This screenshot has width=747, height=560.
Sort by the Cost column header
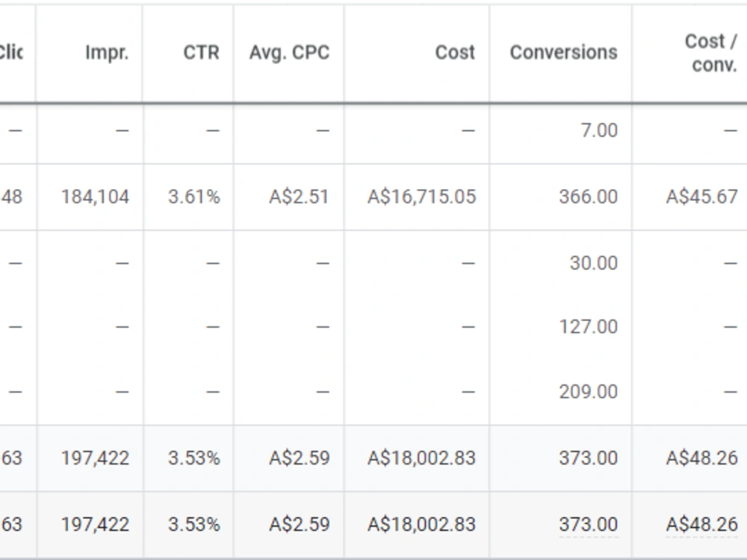tap(455, 52)
